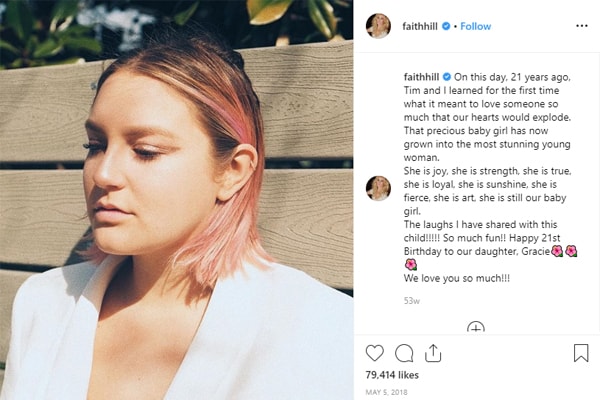Like the post with the heart icon
Image resolution: width=600 pixels, height=400 pixels.
click(x=375, y=353)
